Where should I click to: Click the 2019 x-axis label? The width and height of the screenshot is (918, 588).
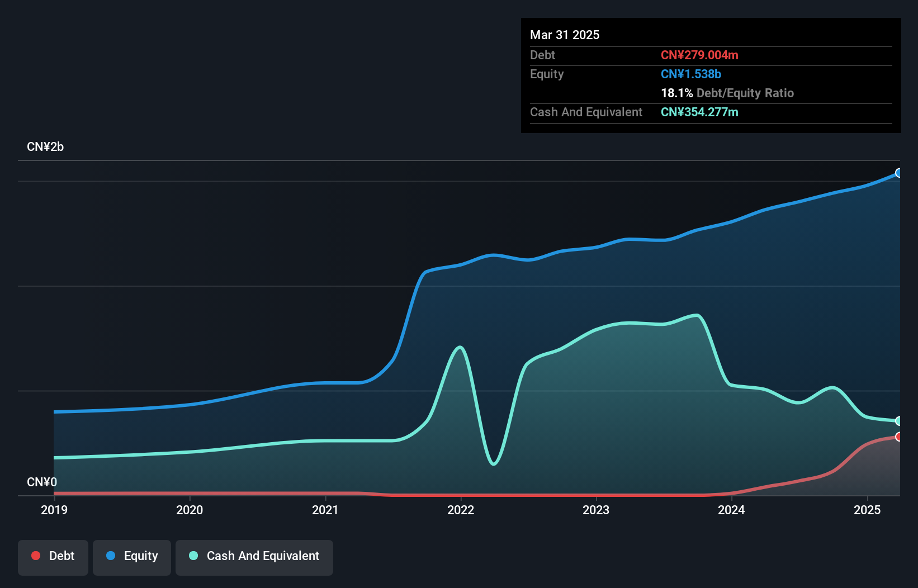click(54, 510)
